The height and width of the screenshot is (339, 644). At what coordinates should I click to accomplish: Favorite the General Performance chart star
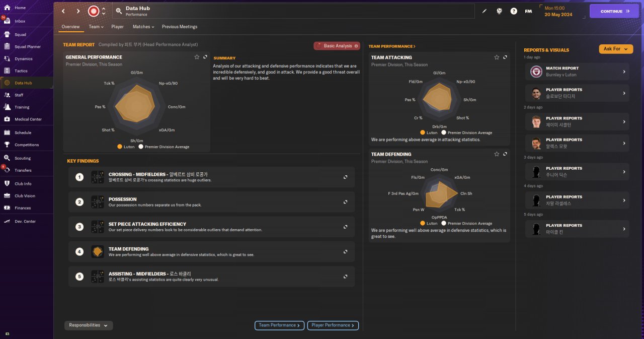pos(197,57)
